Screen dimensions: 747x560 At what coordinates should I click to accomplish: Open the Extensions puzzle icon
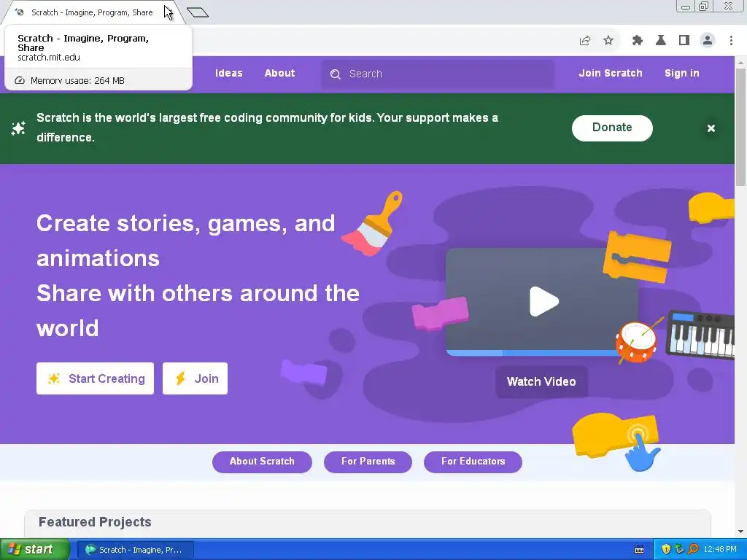pos(638,41)
